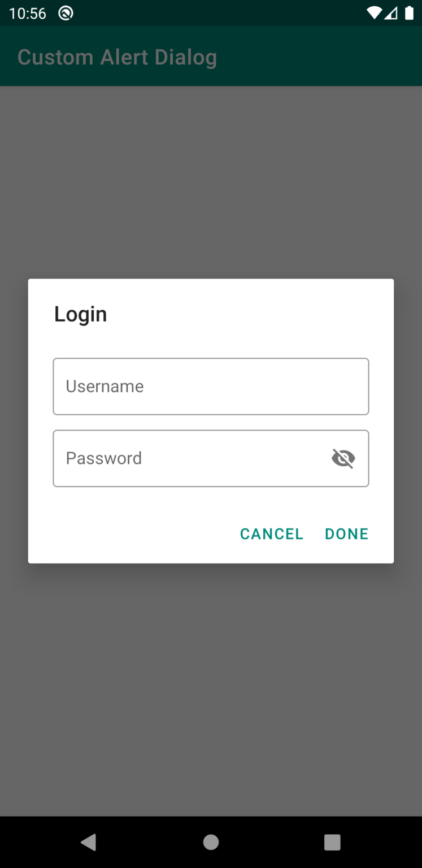The width and height of the screenshot is (422, 868).
Task: Tap the Android back triangle icon
Action: (x=89, y=842)
